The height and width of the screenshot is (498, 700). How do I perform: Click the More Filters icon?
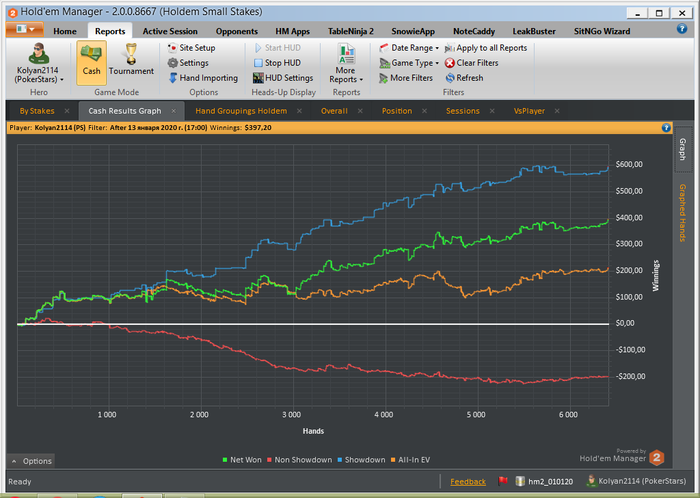(383, 78)
